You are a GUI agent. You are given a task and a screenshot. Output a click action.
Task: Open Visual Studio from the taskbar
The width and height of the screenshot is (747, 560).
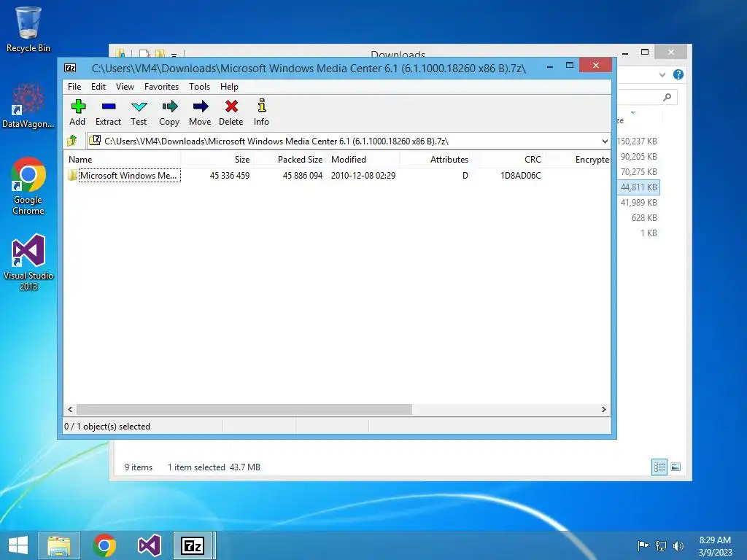pos(149,545)
